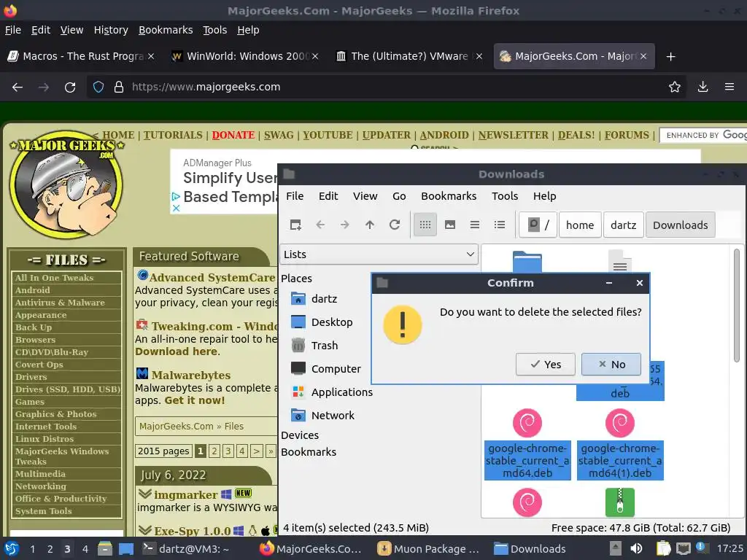Open new tab icon in Downloads file manager toolbar
The height and width of the screenshot is (560, 747).
pyautogui.click(x=295, y=225)
